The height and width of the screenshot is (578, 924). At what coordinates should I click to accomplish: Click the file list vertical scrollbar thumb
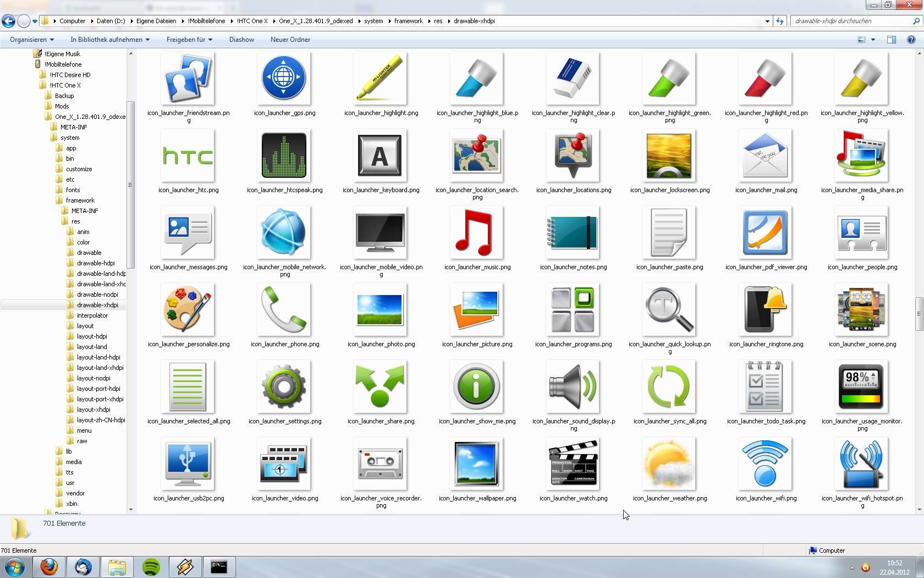click(x=919, y=314)
